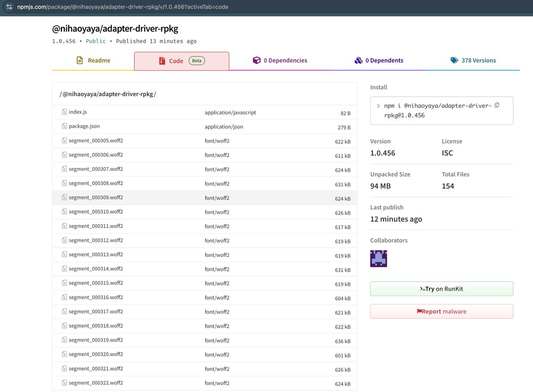Viewport: 533px width, 392px height.
Task: Click file icon beside segment_000312.woff2
Action: [x=64, y=240]
